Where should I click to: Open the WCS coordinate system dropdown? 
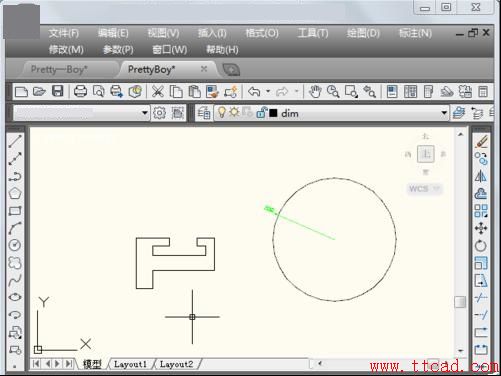click(436, 189)
